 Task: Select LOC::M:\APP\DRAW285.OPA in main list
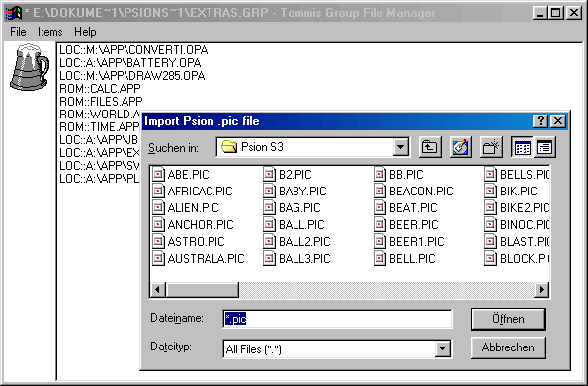tap(132, 75)
